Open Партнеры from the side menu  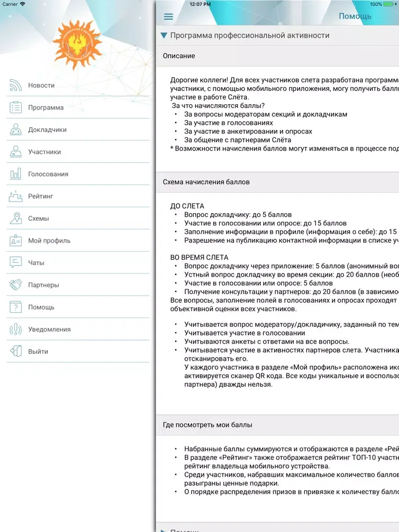(78, 285)
